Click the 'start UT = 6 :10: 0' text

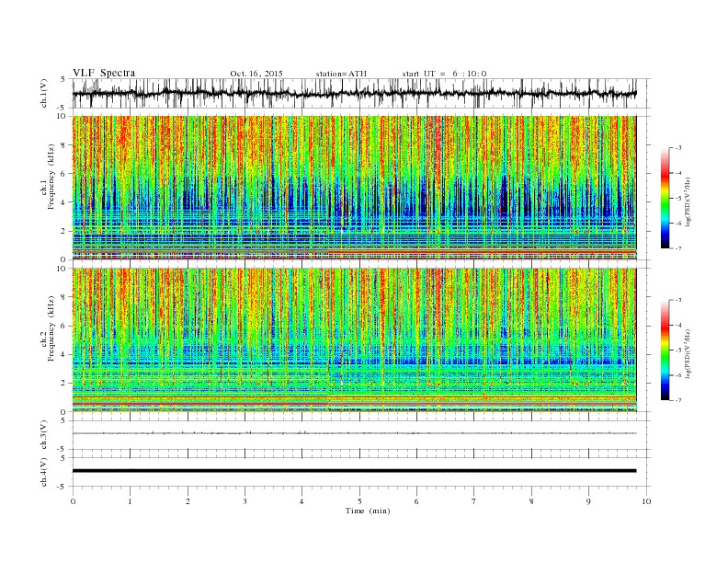tap(444, 74)
